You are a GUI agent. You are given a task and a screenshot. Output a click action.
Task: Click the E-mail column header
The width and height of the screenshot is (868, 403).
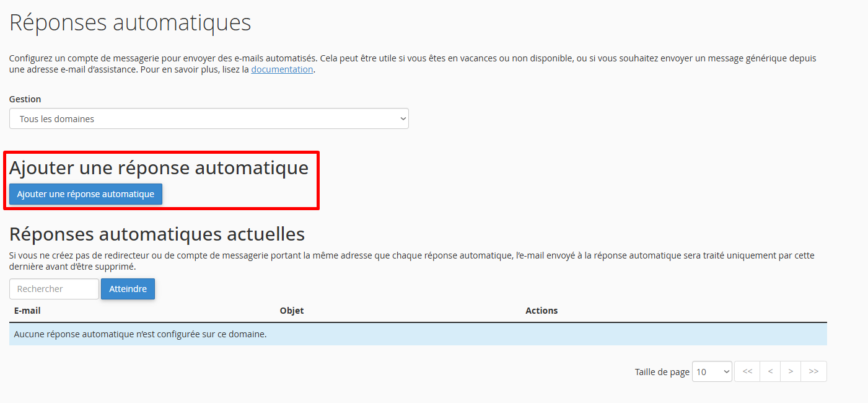[27, 311]
